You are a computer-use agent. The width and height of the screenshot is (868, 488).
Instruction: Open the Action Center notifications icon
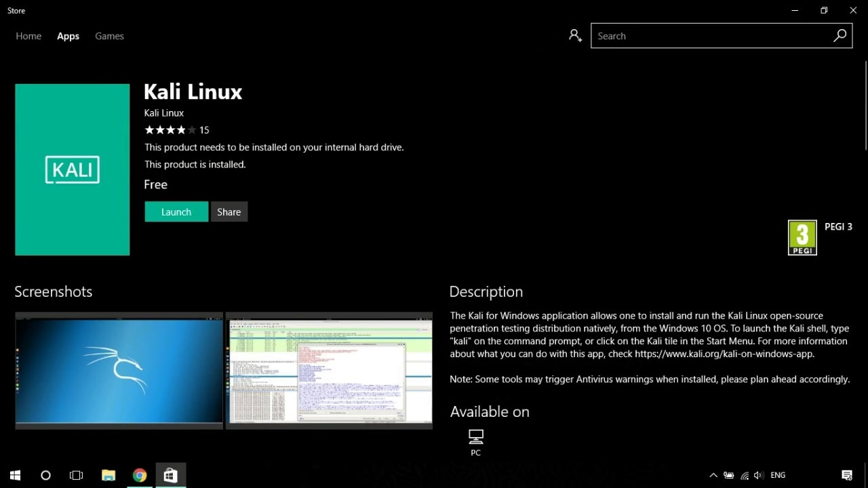pos(847,475)
